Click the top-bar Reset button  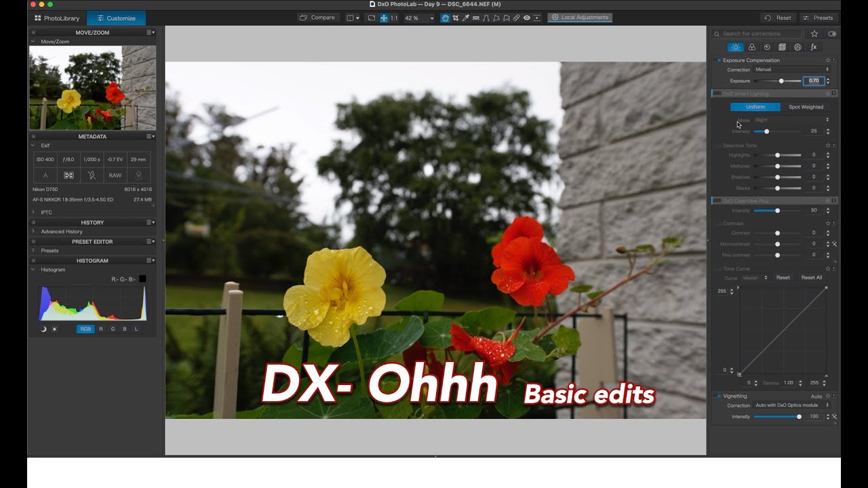tap(778, 18)
